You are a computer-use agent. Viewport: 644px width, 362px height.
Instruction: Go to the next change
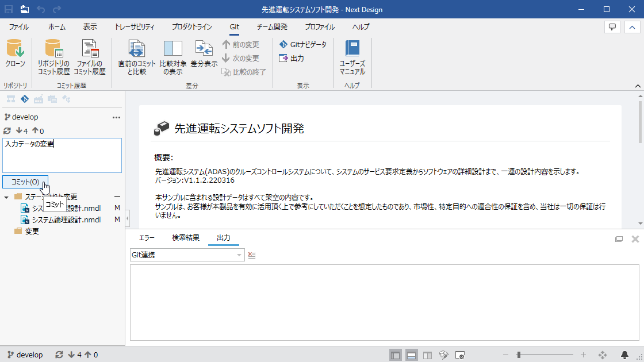241,58
